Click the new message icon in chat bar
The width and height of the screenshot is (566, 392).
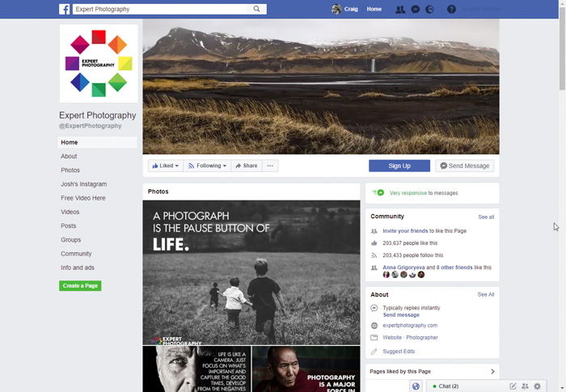point(513,386)
